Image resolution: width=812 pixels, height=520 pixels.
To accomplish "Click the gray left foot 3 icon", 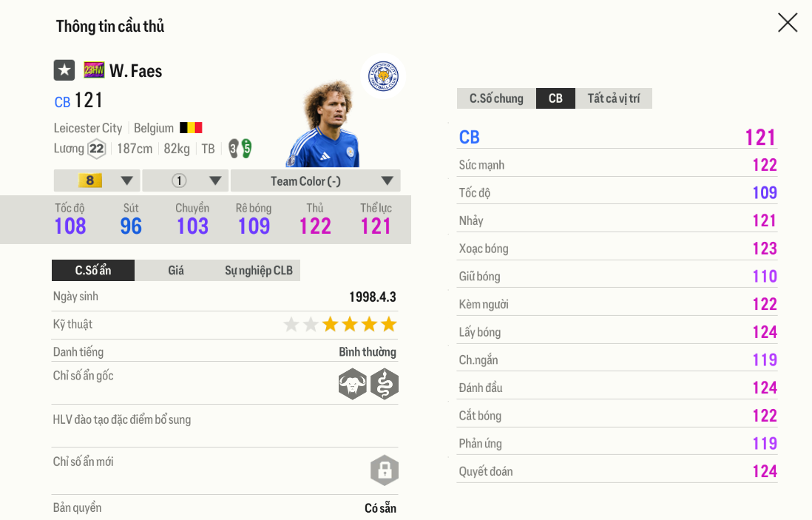I will [233, 148].
